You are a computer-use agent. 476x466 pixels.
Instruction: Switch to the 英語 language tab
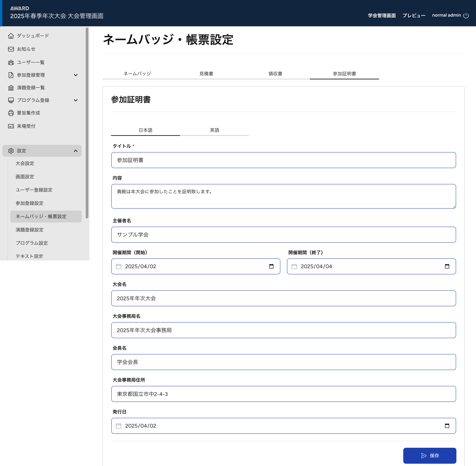(214, 130)
